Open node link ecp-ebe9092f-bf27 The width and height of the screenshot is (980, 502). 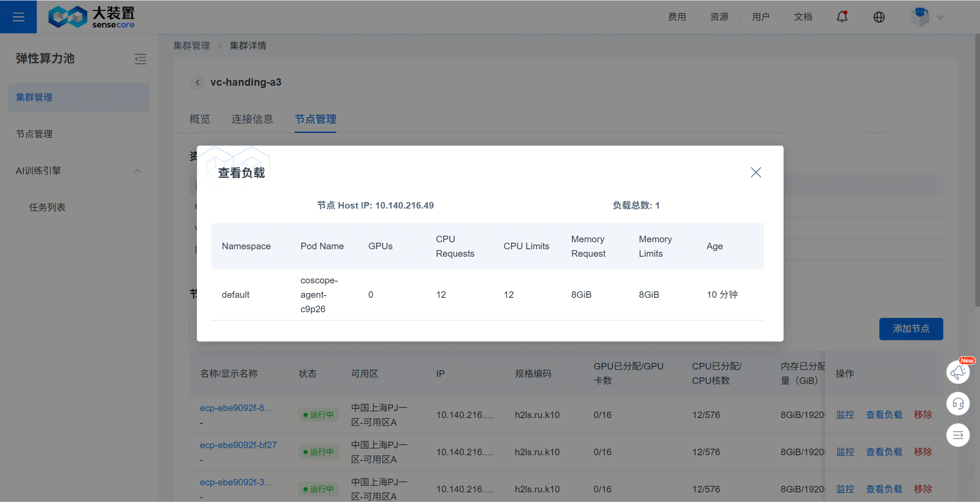[x=238, y=445]
